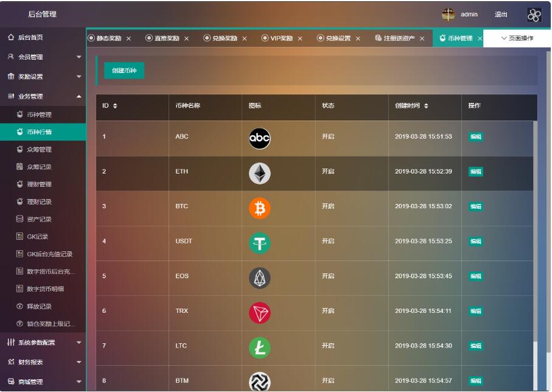Viewport: 552px width, 392px height.
Task: Expand the 会员管理 menu arrow
Action: [x=79, y=57]
